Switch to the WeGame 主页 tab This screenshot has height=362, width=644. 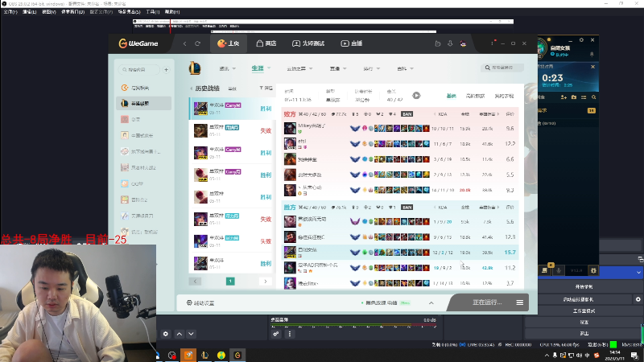[229, 43]
